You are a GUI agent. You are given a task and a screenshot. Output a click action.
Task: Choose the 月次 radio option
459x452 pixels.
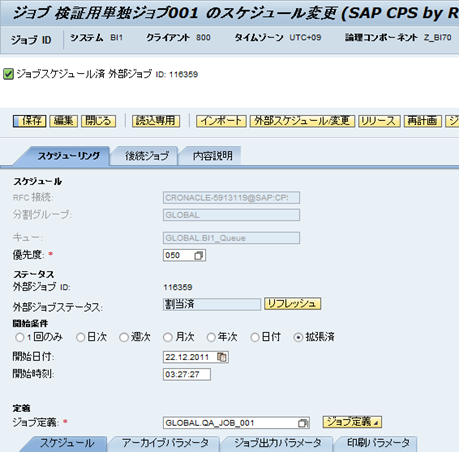pyautogui.click(x=168, y=337)
